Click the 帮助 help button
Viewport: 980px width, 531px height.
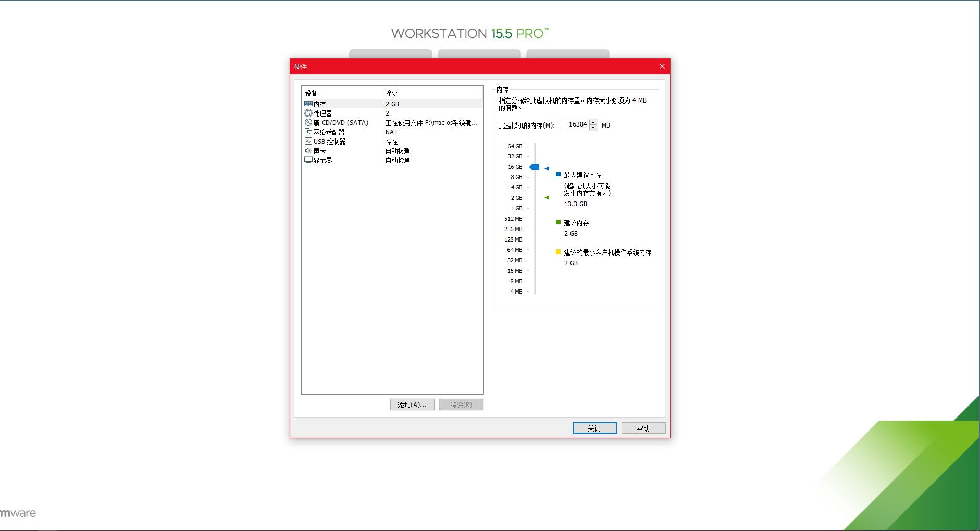click(x=643, y=428)
